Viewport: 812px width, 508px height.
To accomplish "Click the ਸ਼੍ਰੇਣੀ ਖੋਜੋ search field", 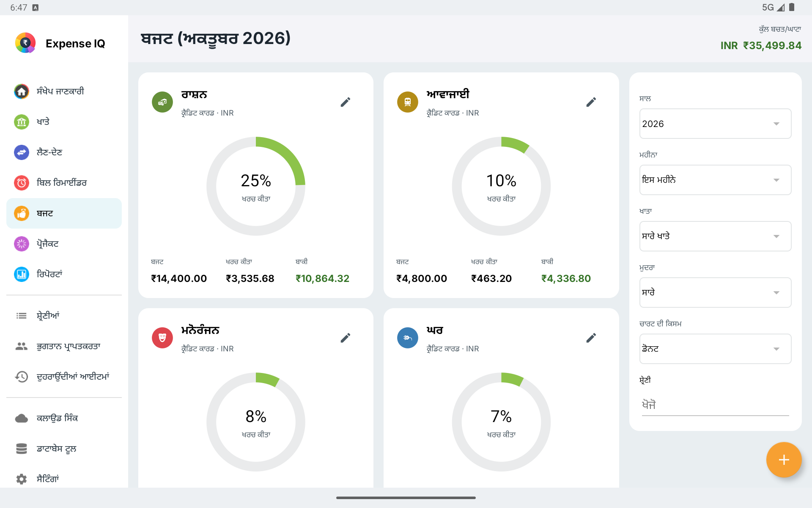I will [715, 405].
